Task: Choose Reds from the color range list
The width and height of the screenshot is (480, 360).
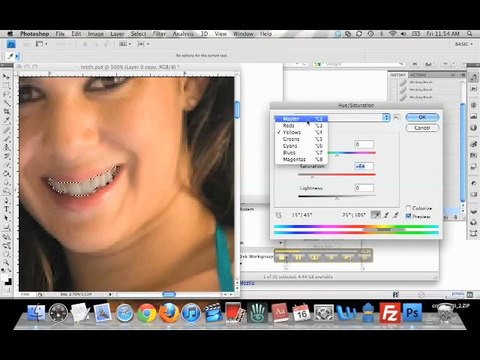Action: [301, 126]
